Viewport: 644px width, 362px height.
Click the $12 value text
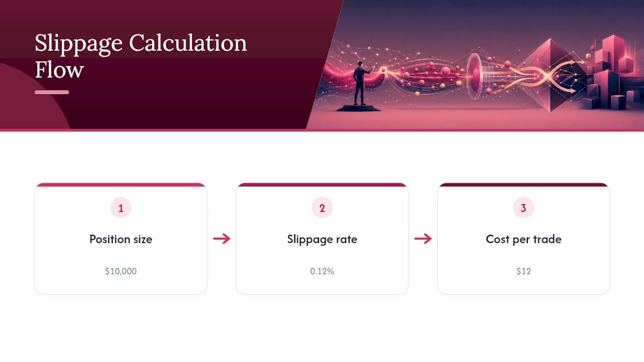tap(523, 271)
